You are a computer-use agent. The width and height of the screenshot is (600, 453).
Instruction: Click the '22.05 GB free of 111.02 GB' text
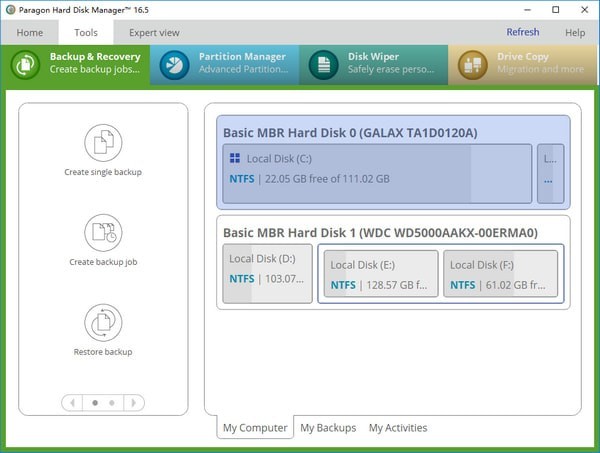pyautogui.click(x=327, y=179)
